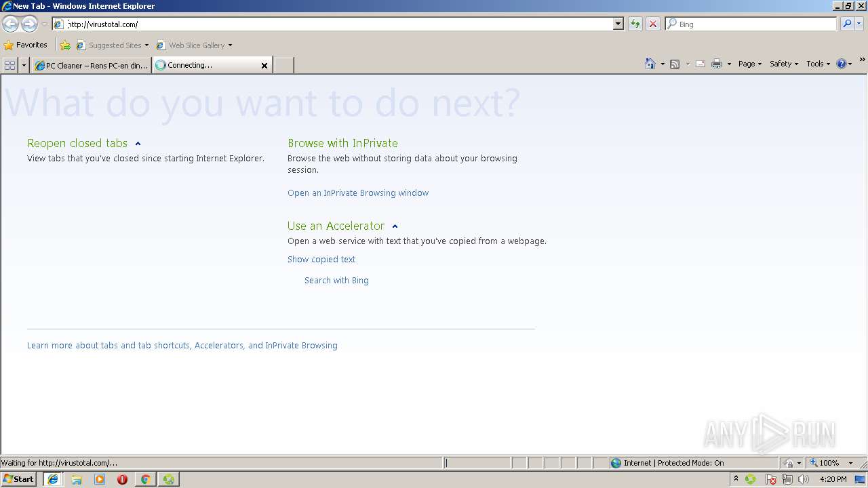Image resolution: width=868 pixels, height=488 pixels.
Task: Print the page with the printer icon
Action: 717,64
